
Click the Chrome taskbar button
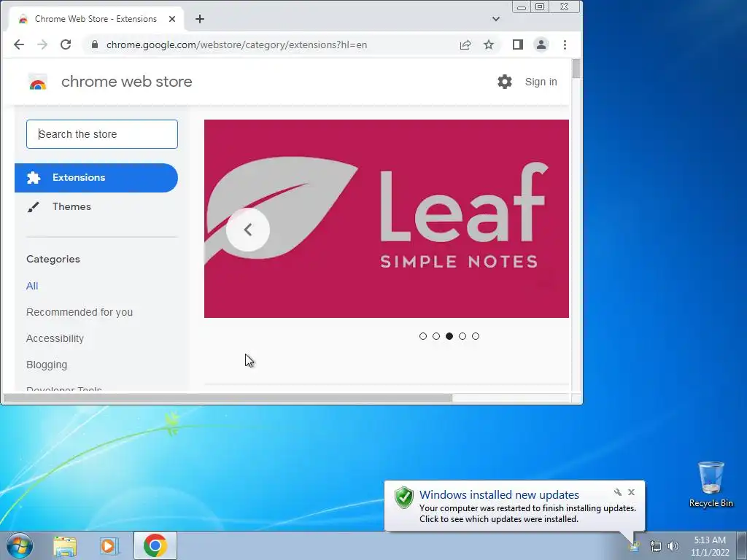coord(155,545)
